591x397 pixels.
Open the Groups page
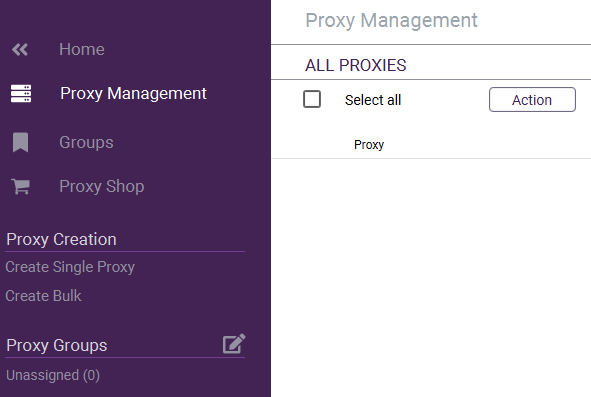coord(86,143)
